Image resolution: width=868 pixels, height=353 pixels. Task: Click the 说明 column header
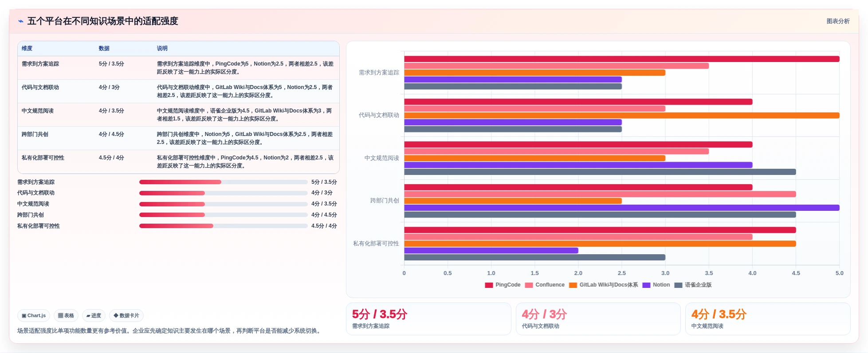(x=162, y=49)
